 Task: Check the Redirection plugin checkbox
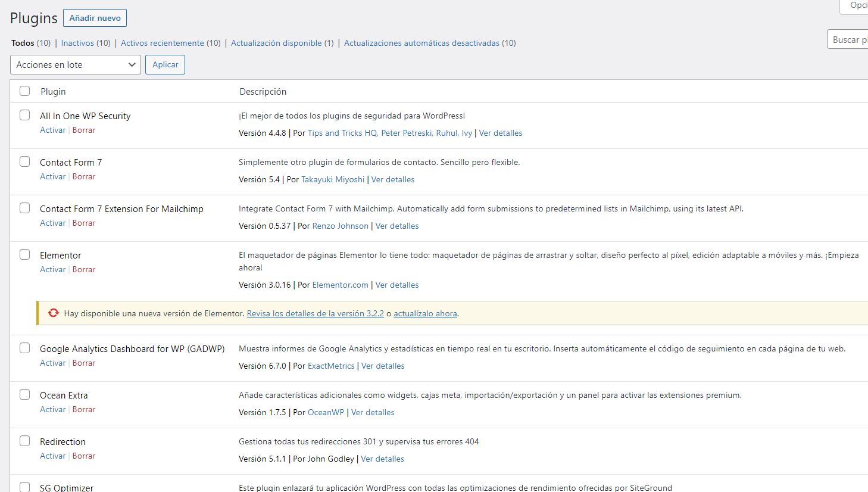point(24,441)
